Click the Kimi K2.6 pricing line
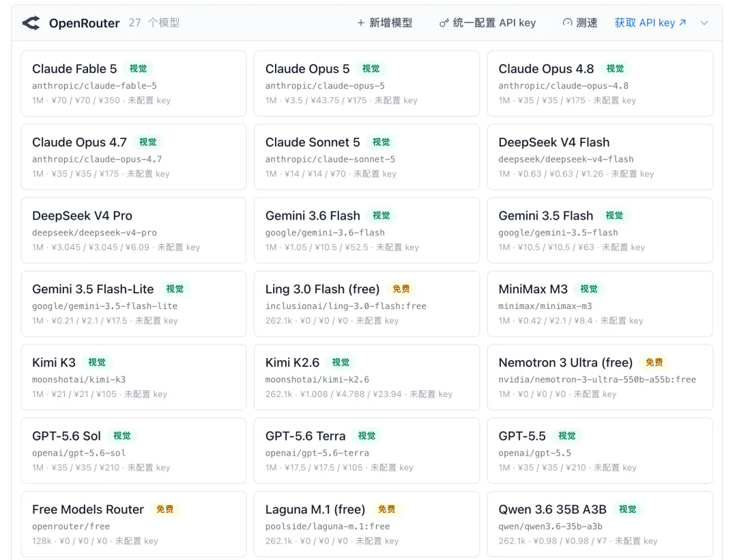This screenshot has width=737, height=560. [359, 394]
